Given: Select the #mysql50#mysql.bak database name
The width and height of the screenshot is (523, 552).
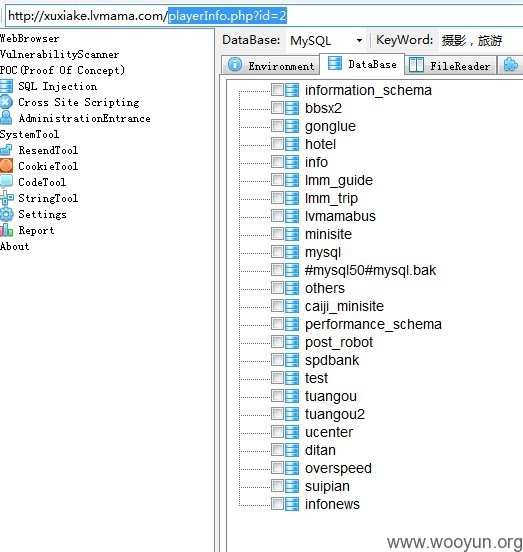Looking at the screenshot, I should click(x=370, y=270).
